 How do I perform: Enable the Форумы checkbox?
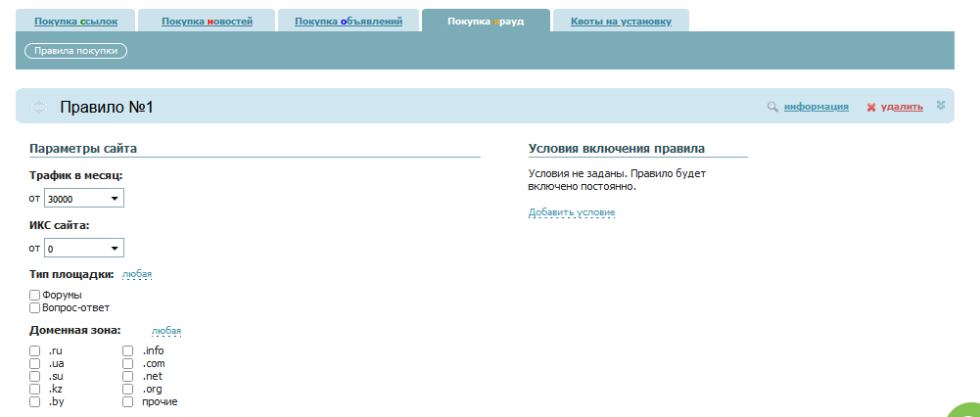[x=34, y=295]
